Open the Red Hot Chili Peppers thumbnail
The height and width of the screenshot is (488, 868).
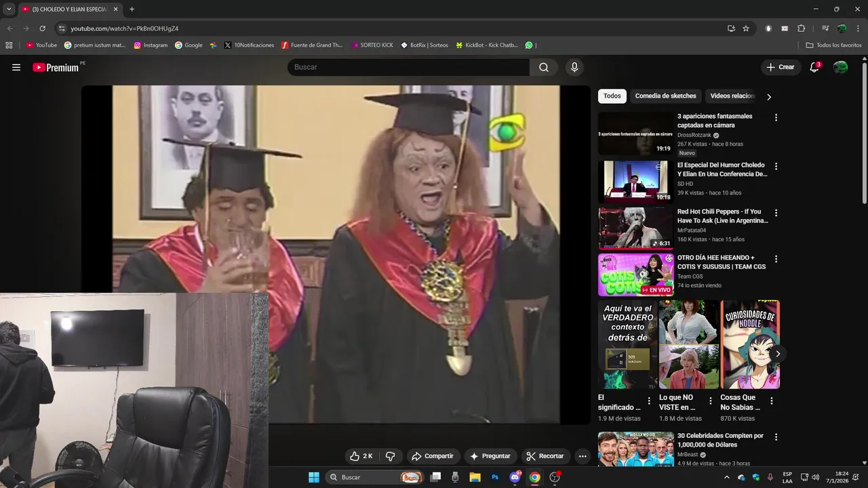pyautogui.click(x=635, y=228)
